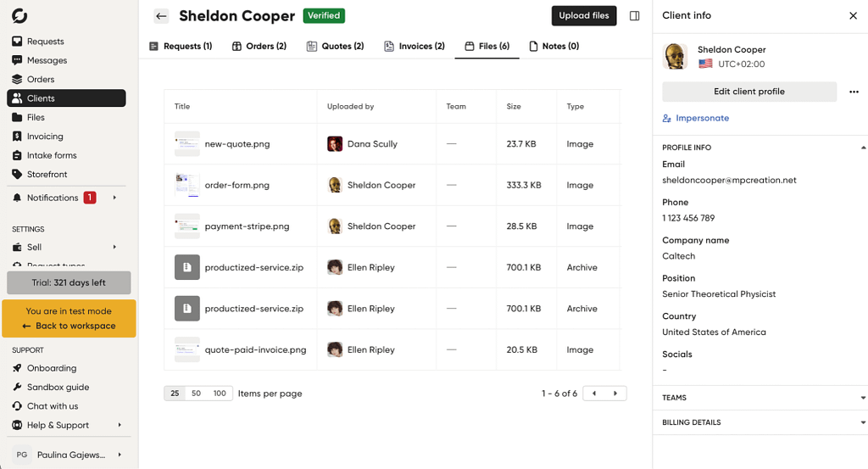Open payment-stripe.png thumbnail
Image resolution: width=868 pixels, height=469 pixels.
tap(187, 226)
